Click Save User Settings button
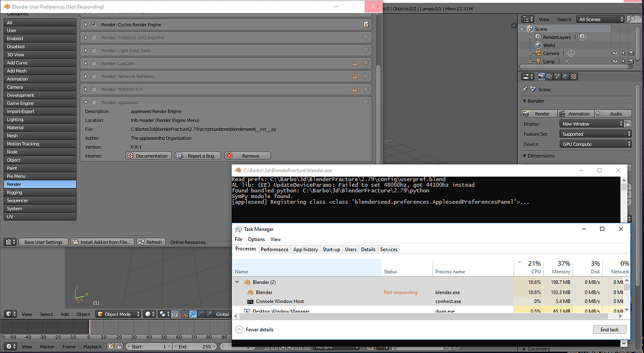644x353 pixels. pos(43,242)
